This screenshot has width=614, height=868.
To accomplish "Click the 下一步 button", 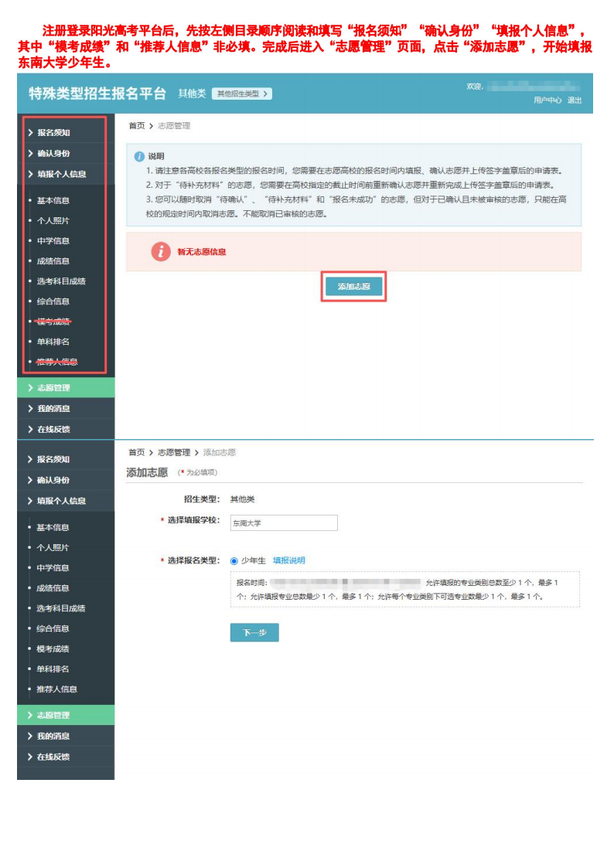I will pyautogui.click(x=254, y=632).
